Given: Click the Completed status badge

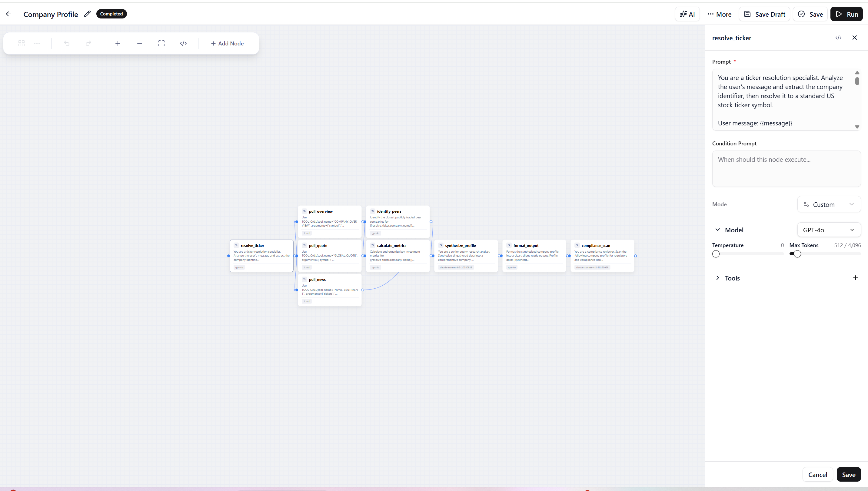Looking at the screenshot, I should [111, 14].
